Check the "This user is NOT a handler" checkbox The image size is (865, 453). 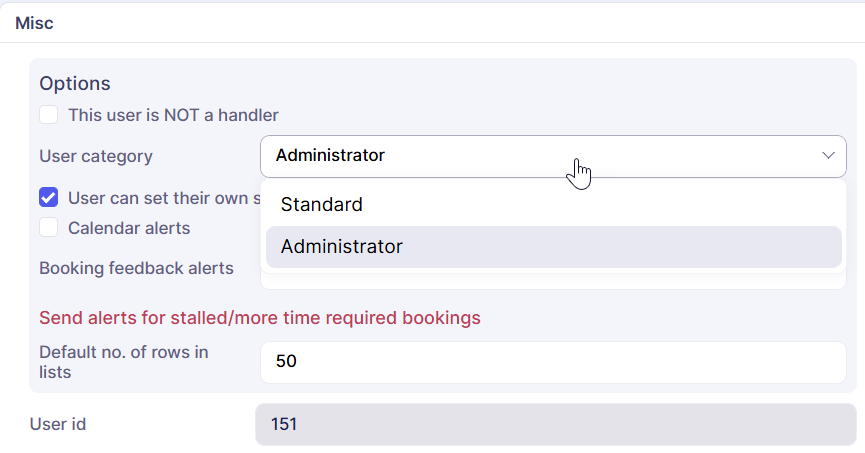[x=48, y=115]
